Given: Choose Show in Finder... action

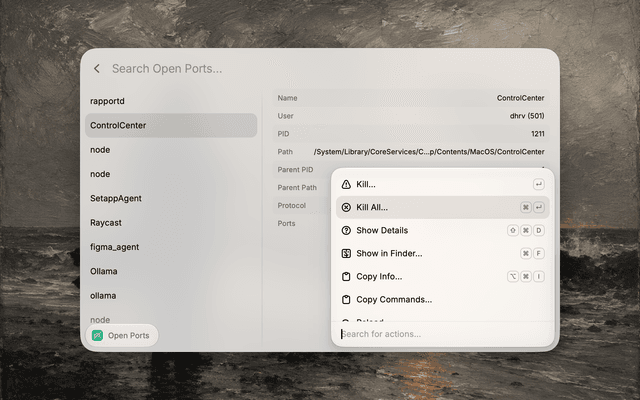Looking at the screenshot, I should click(x=442, y=253).
